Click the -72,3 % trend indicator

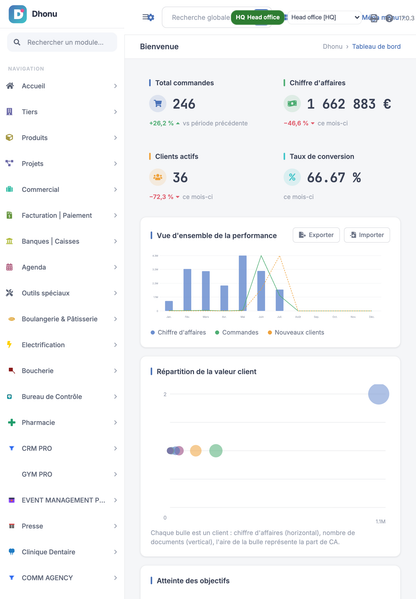(x=164, y=197)
